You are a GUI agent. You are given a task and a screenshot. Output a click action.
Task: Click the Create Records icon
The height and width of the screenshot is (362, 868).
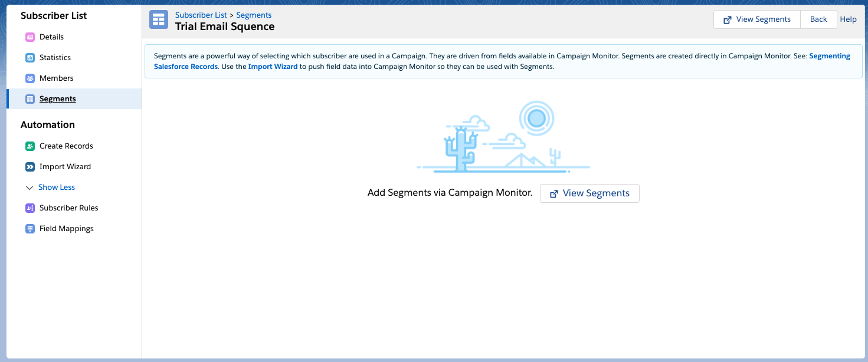[x=30, y=146]
